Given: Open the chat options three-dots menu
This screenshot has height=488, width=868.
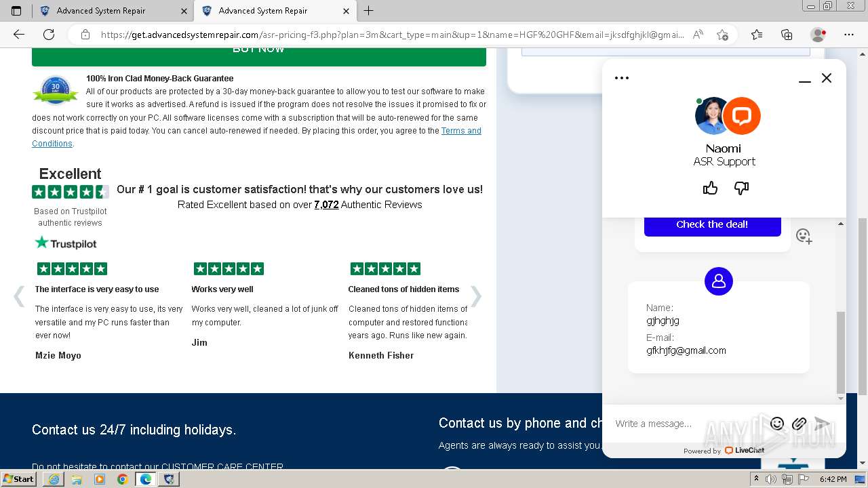Looking at the screenshot, I should 622,78.
